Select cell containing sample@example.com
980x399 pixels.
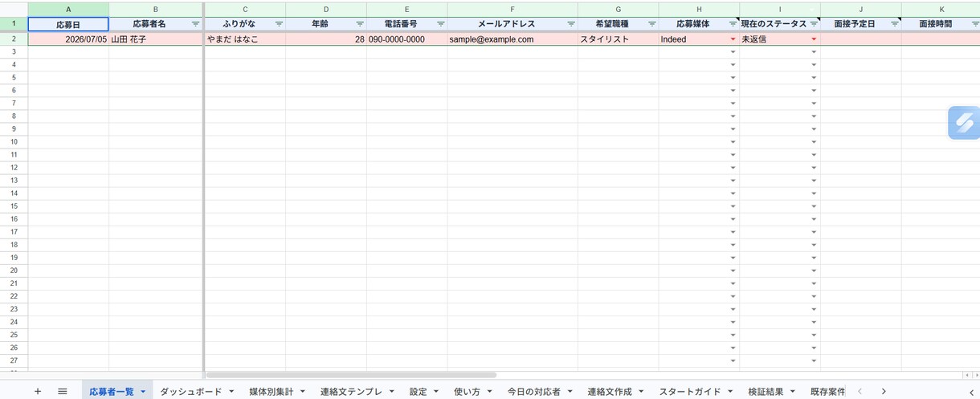point(512,39)
